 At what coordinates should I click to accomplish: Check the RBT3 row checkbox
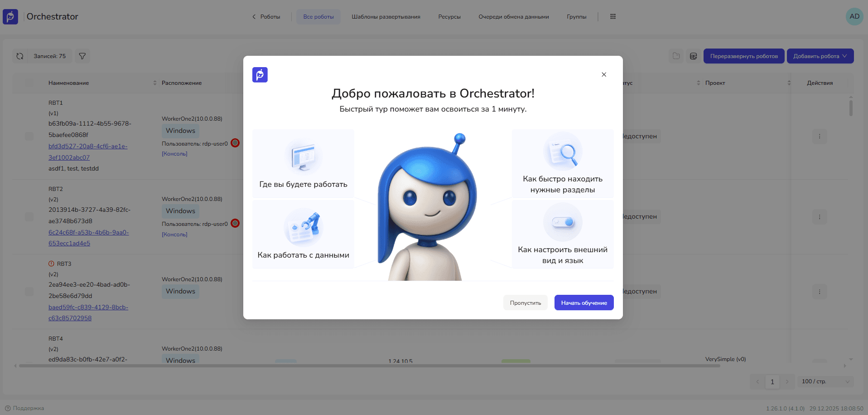(x=29, y=292)
